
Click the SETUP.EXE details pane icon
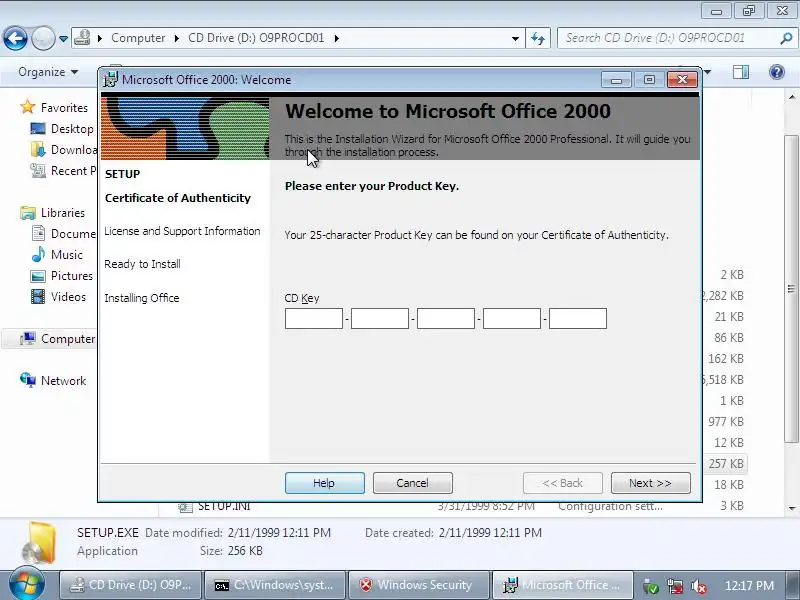pyautogui.click(x=39, y=543)
